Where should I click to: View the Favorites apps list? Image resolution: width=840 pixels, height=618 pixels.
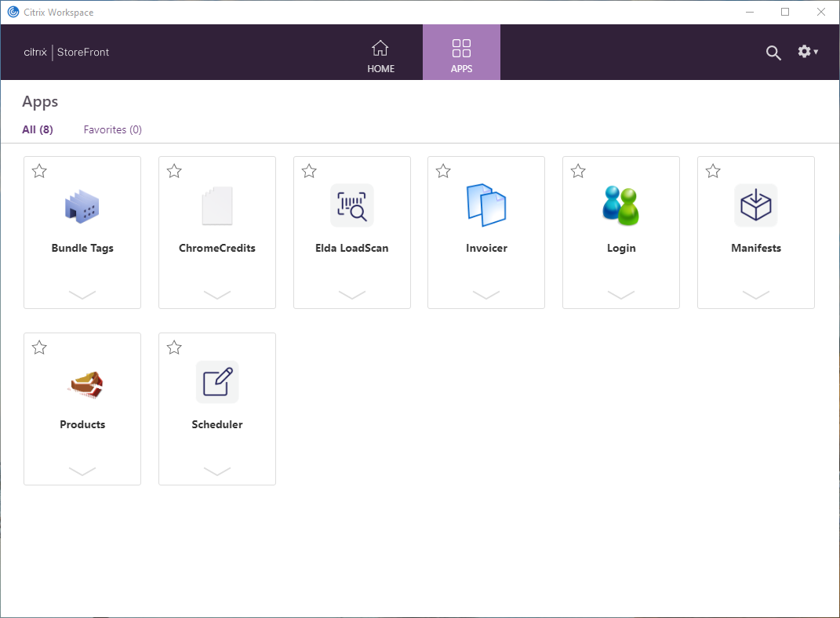coord(112,129)
